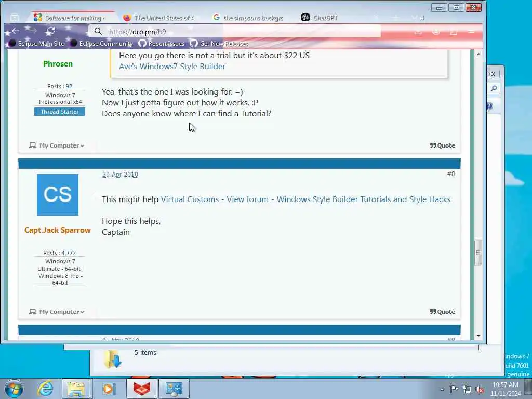Switch to the ChatGPT tab
The image size is (532, 399).
[325, 18]
